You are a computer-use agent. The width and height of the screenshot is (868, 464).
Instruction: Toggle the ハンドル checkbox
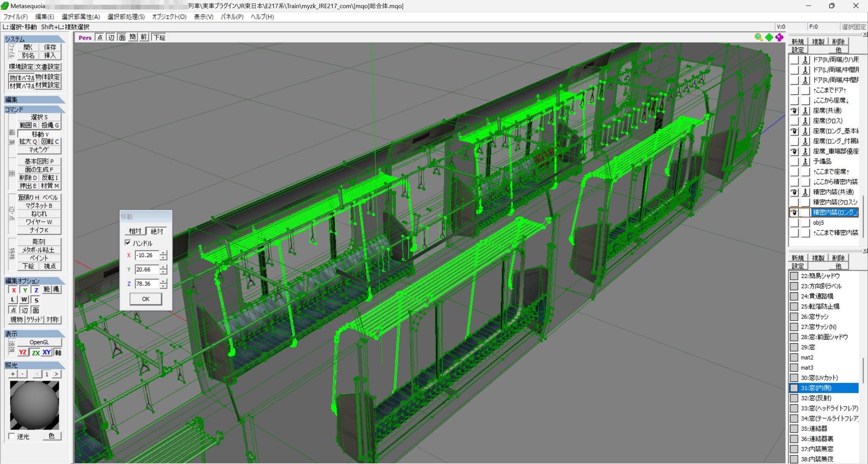tap(128, 243)
